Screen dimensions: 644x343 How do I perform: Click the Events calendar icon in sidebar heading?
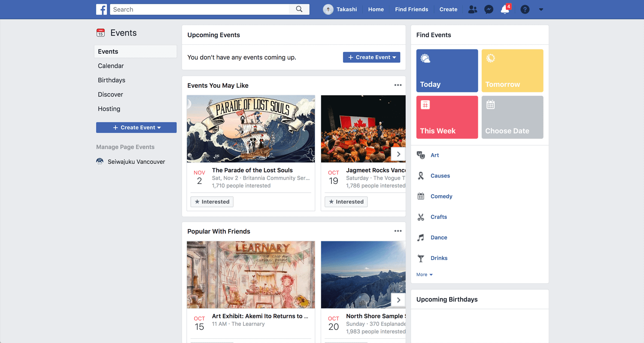tap(100, 33)
